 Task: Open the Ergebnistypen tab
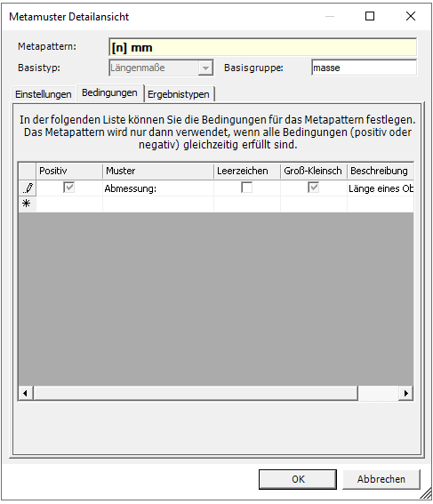[x=179, y=94]
